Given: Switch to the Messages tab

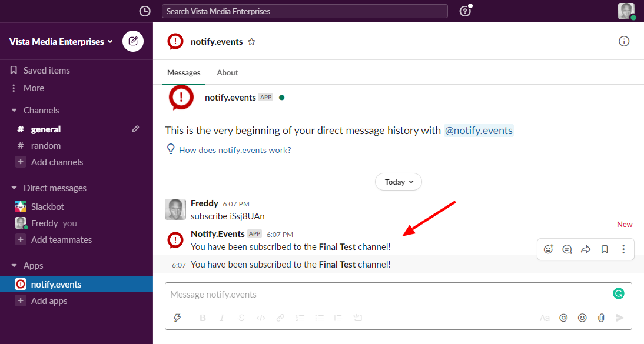Looking at the screenshot, I should coord(184,73).
